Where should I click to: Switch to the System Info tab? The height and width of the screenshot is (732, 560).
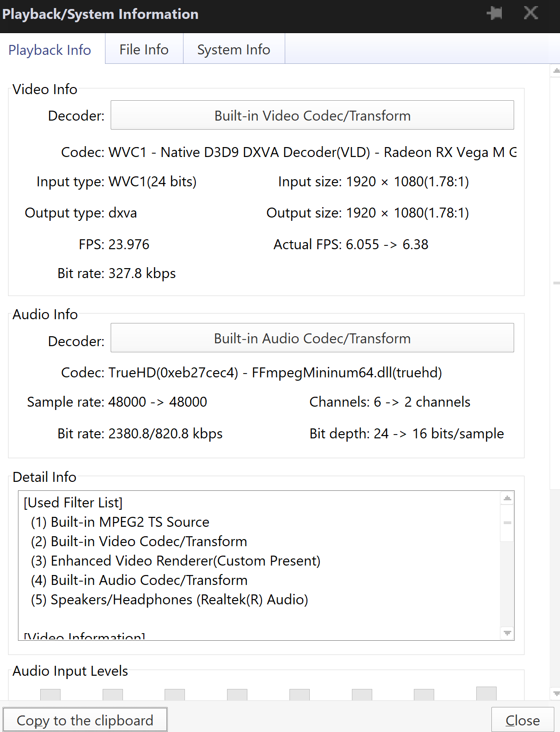(234, 49)
